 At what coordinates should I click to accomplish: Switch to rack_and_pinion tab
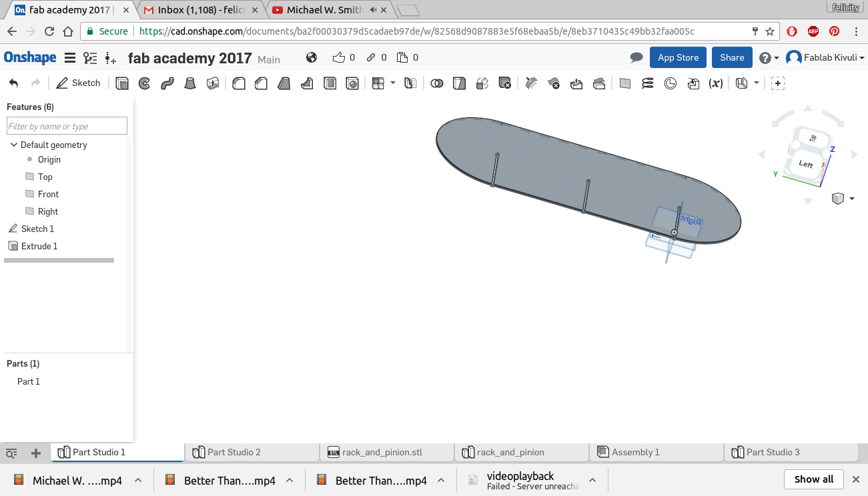click(x=521, y=452)
